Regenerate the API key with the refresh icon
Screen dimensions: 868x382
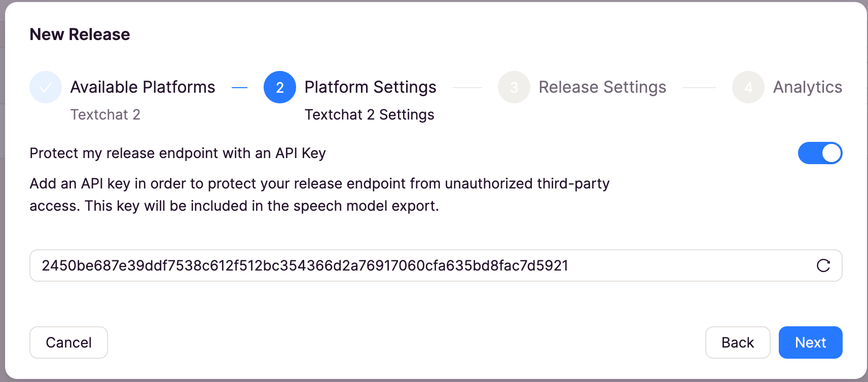(823, 265)
